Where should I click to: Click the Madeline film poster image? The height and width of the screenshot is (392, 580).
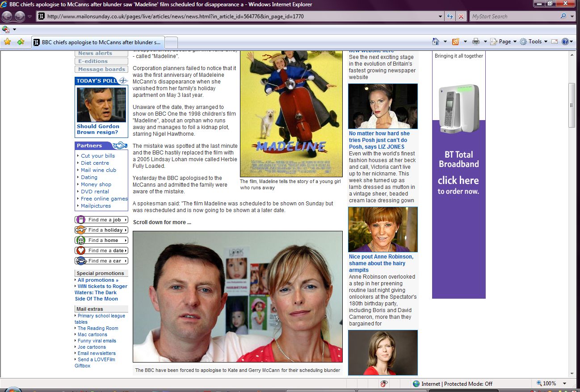[x=291, y=114]
